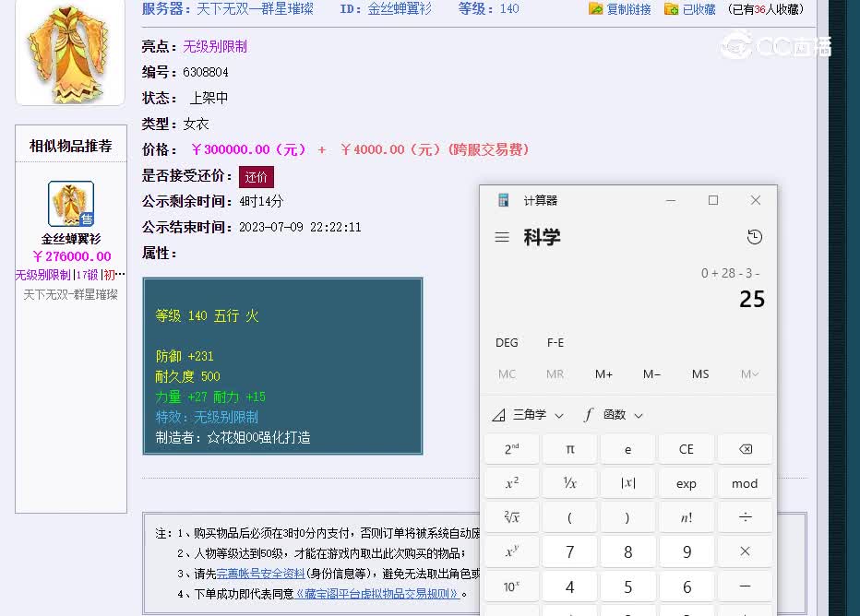Image resolution: width=860 pixels, height=616 pixels.
Task: Click the 无级别限制 highlight text
Action: coord(215,47)
